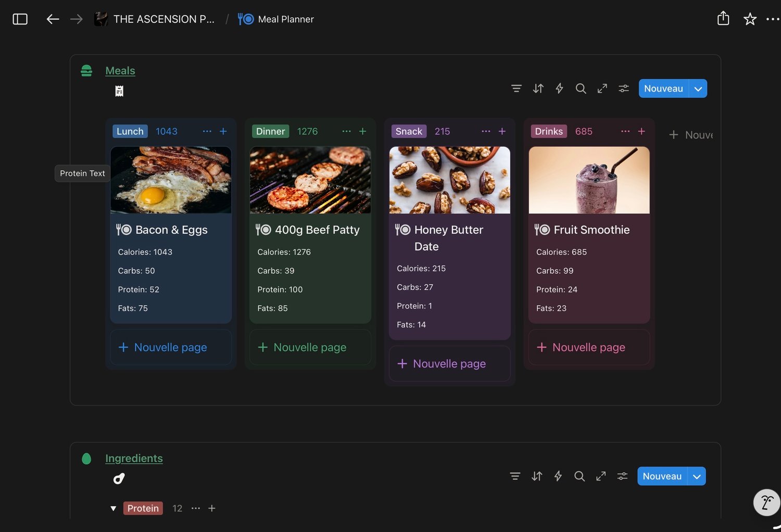The image size is (781, 532).
Task: Click Fats: 14 on Honey Butter Date
Action: point(411,325)
